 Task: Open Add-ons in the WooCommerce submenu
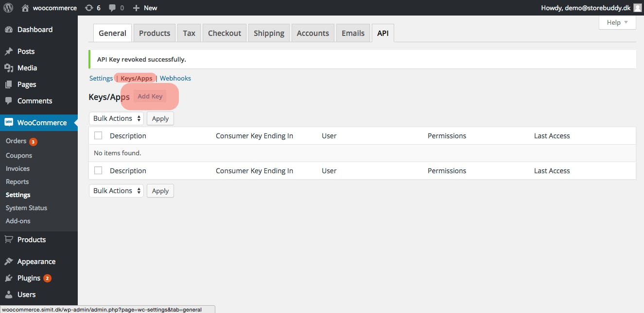point(18,221)
